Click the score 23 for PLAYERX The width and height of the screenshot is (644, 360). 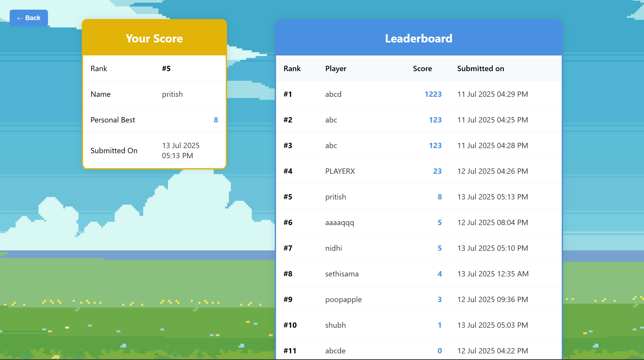click(x=437, y=171)
